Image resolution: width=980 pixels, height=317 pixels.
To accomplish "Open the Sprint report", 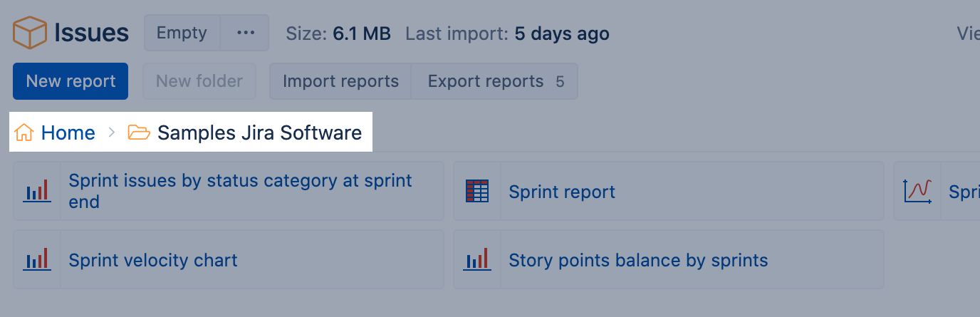I will click(x=562, y=192).
